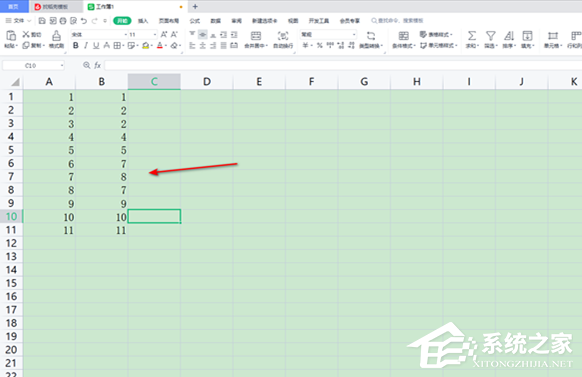Click the Sort icon
The width and height of the screenshot is (582, 377).
[509, 36]
